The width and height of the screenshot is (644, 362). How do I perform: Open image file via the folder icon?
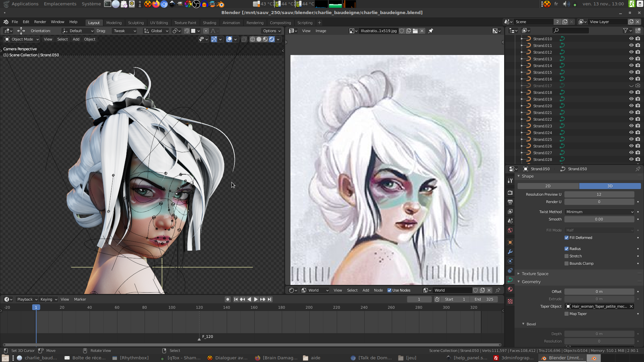[x=415, y=31]
